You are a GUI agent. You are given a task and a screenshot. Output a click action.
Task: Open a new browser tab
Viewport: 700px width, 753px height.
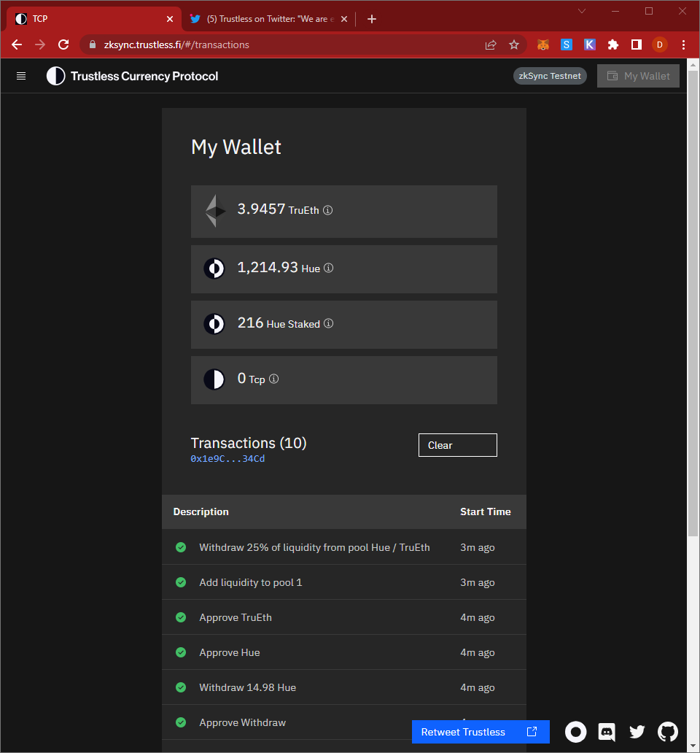372,19
